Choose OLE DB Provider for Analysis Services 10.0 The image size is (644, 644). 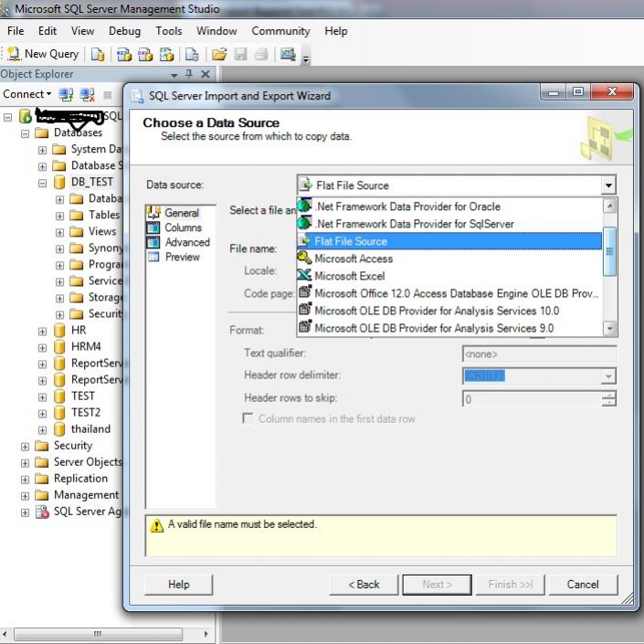click(449, 311)
